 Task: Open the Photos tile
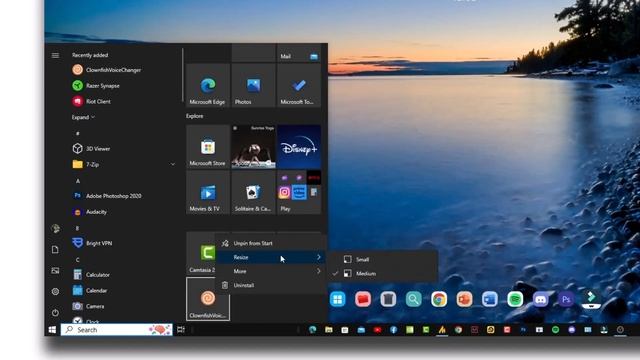click(x=253, y=85)
